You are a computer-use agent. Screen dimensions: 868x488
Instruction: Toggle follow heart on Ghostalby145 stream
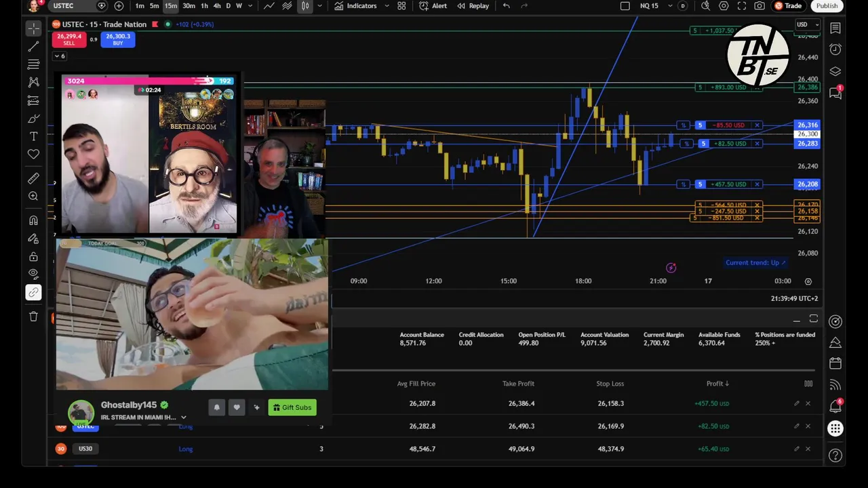coord(237,407)
